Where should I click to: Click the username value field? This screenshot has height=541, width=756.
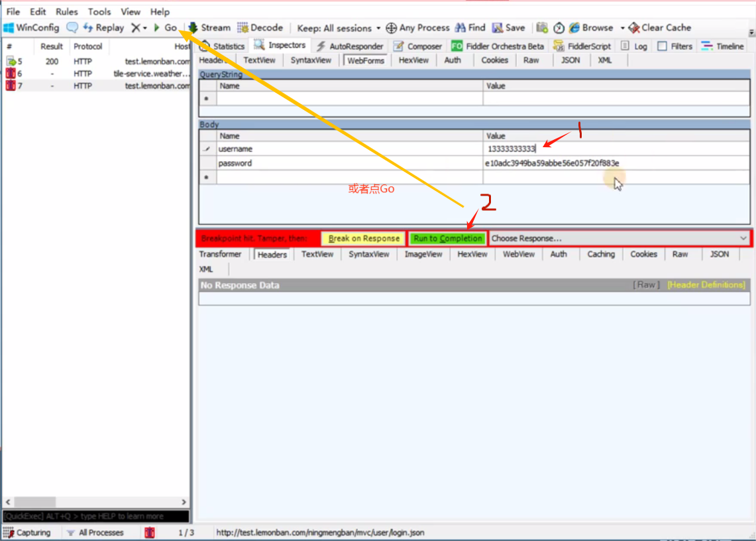point(616,149)
